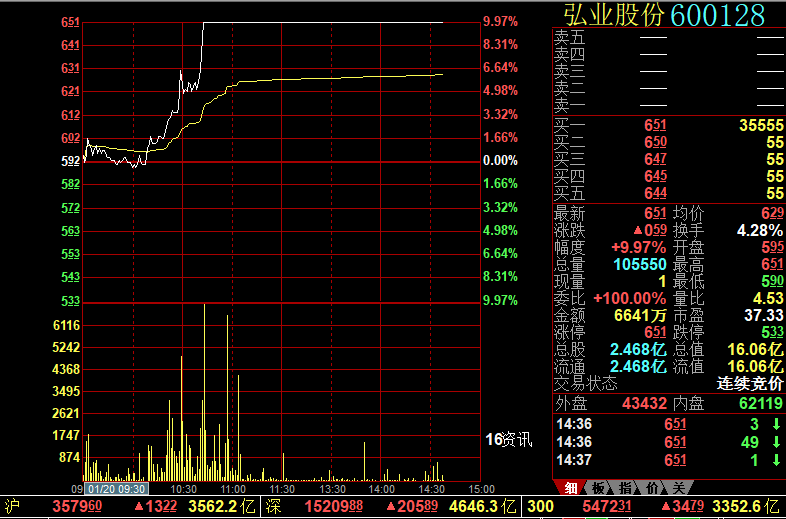Click the 委比 value +100.00%
Screen dimensions: 786x519
coord(630,299)
